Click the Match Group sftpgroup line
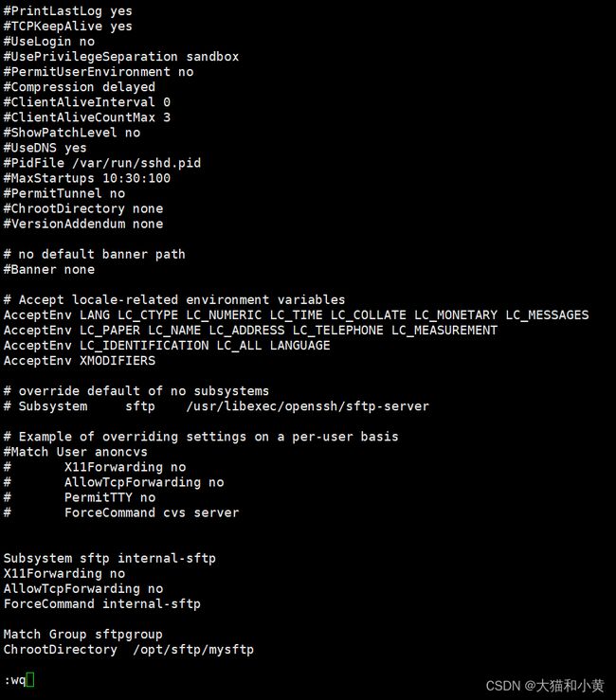 [x=83, y=635]
